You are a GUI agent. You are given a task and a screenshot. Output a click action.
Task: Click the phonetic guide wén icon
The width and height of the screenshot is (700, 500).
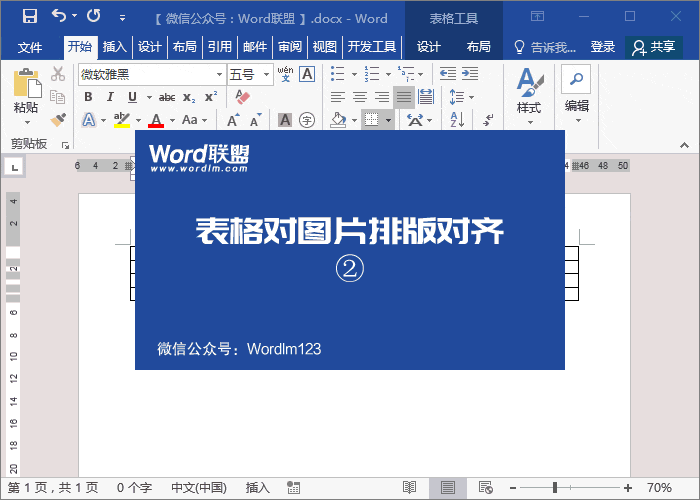point(285,74)
